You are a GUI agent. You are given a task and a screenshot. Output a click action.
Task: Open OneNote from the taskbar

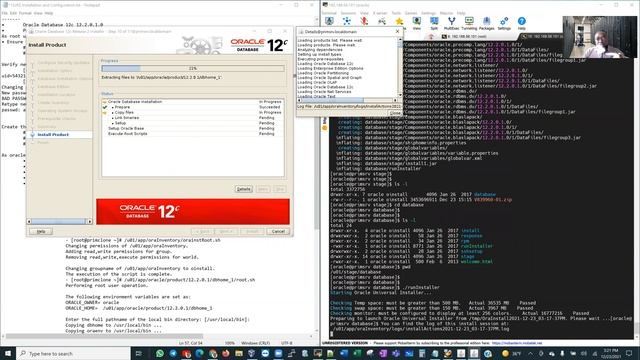[x=383, y=353]
